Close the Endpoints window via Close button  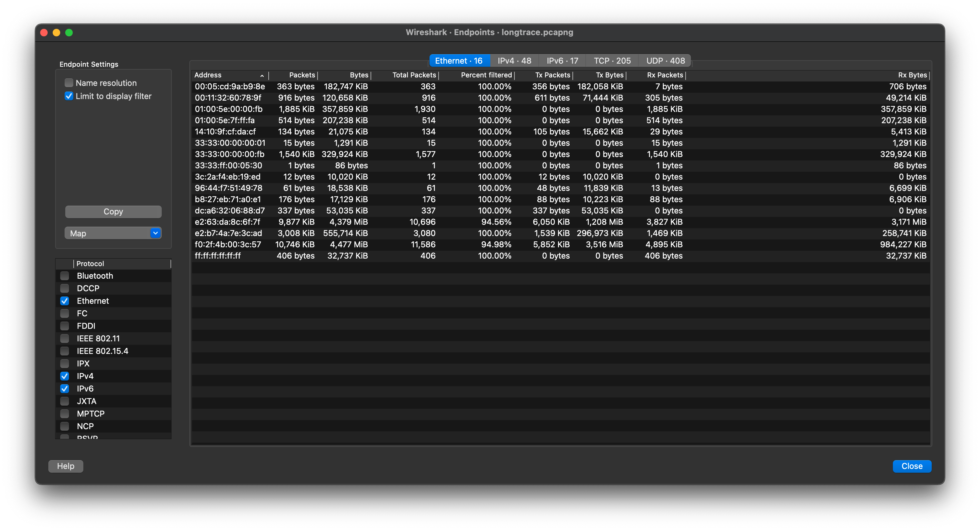point(912,466)
